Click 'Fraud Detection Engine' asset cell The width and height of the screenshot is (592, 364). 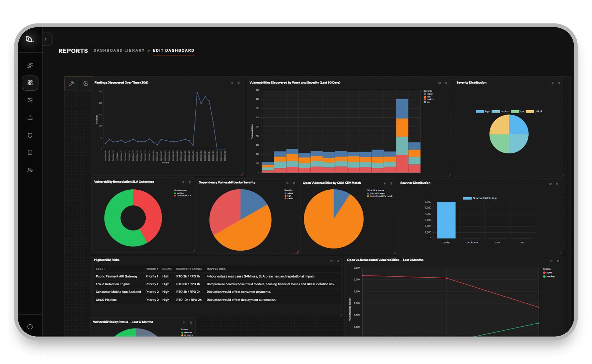coord(112,284)
